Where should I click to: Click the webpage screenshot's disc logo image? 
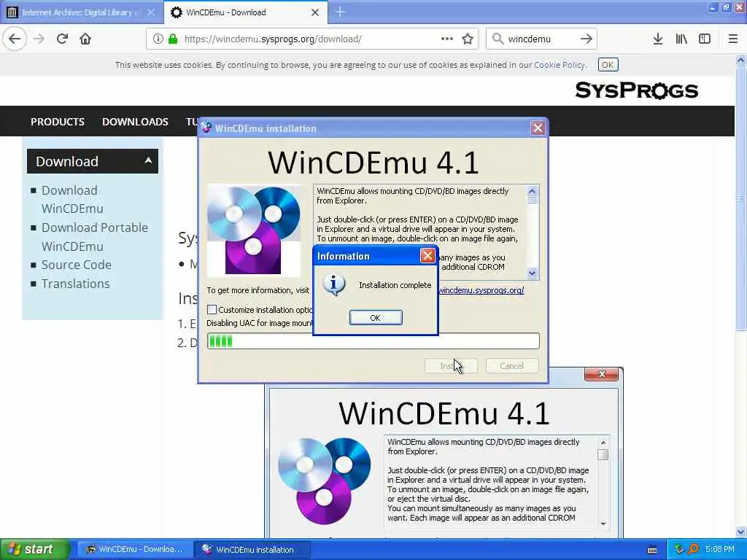click(325, 480)
